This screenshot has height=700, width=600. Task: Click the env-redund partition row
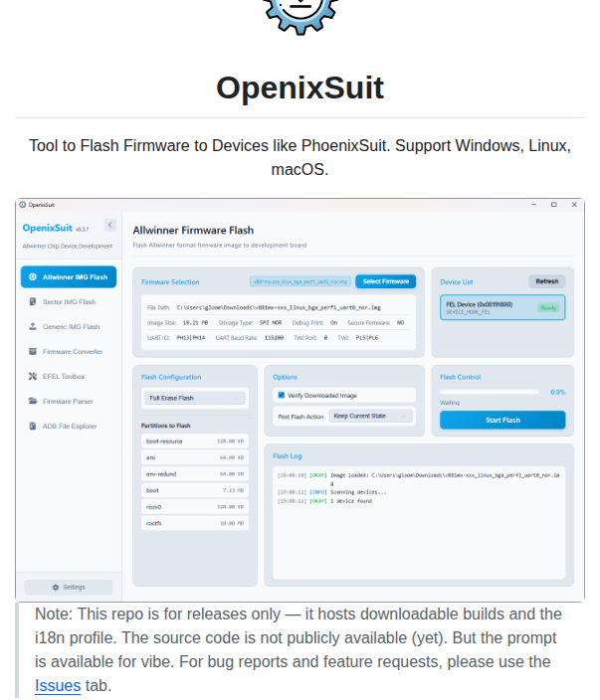click(195, 473)
